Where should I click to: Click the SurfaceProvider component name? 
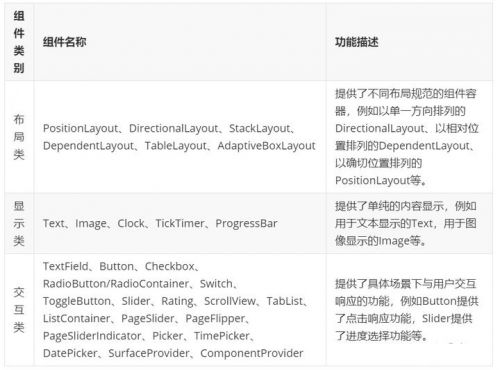click(x=149, y=353)
